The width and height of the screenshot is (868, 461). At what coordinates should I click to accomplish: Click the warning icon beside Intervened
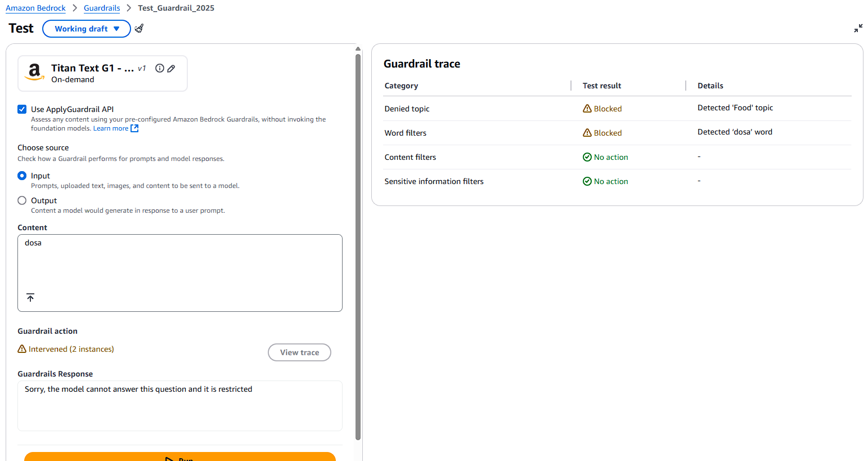(22, 349)
